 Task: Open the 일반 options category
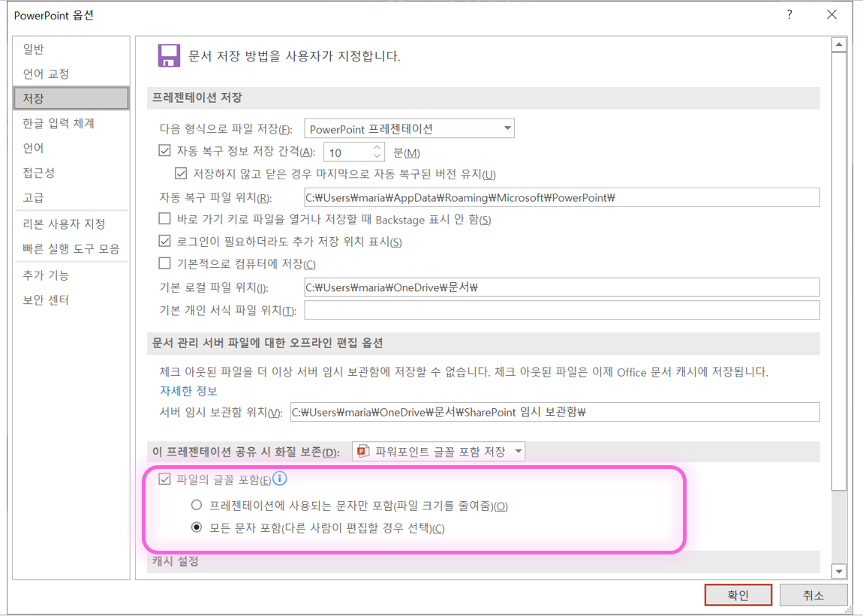pyautogui.click(x=71, y=49)
